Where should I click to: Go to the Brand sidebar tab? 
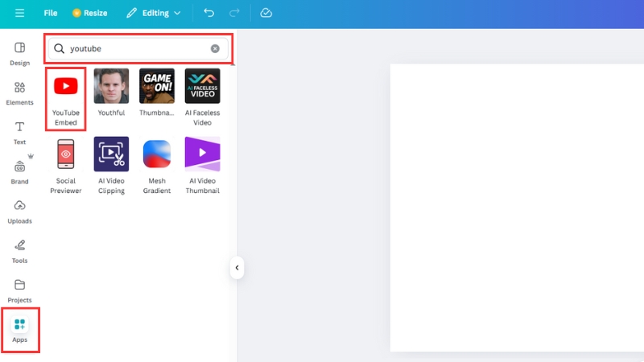[19, 171]
